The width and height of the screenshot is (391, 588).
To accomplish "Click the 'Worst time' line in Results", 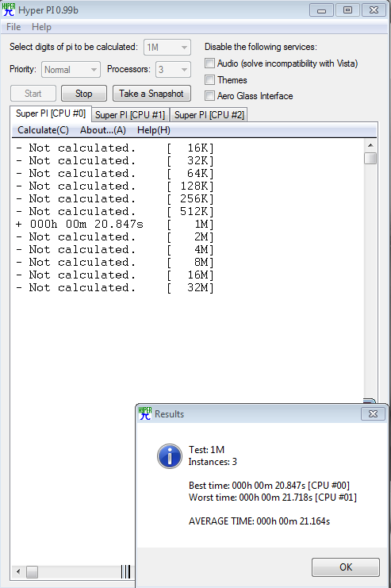I will pyautogui.click(x=273, y=498).
